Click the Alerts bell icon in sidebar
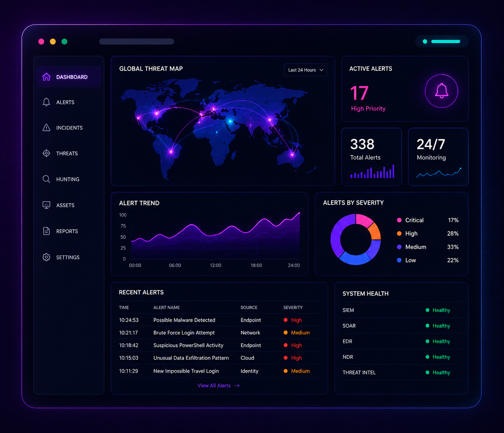This screenshot has height=433, width=504. [x=46, y=102]
